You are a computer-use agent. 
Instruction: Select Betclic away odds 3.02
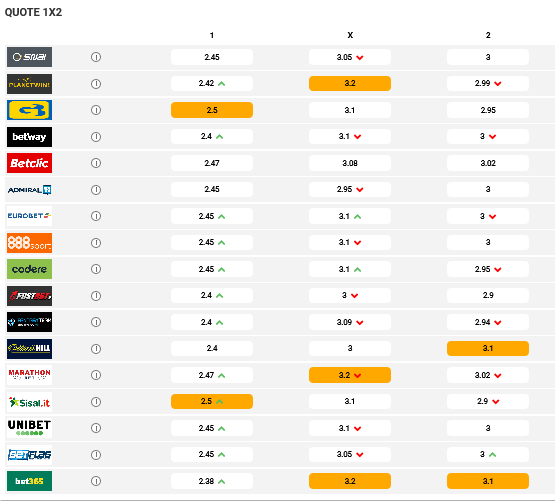click(488, 163)
